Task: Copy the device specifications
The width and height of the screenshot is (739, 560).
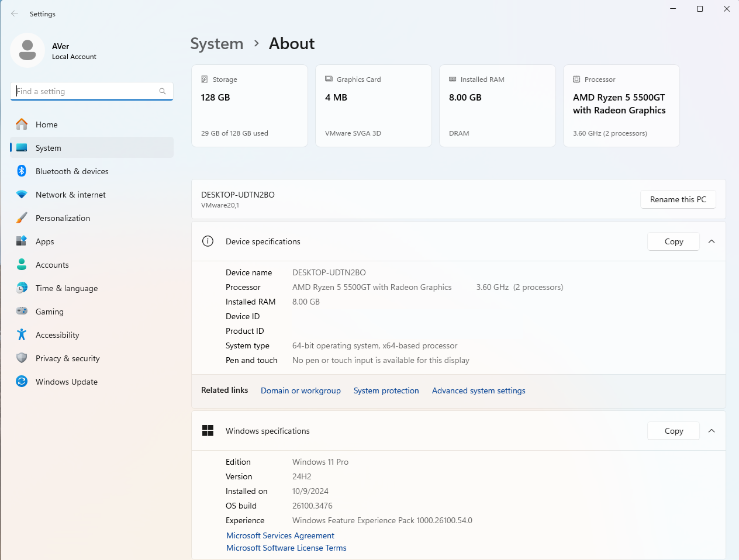Action: pos(674,241)
